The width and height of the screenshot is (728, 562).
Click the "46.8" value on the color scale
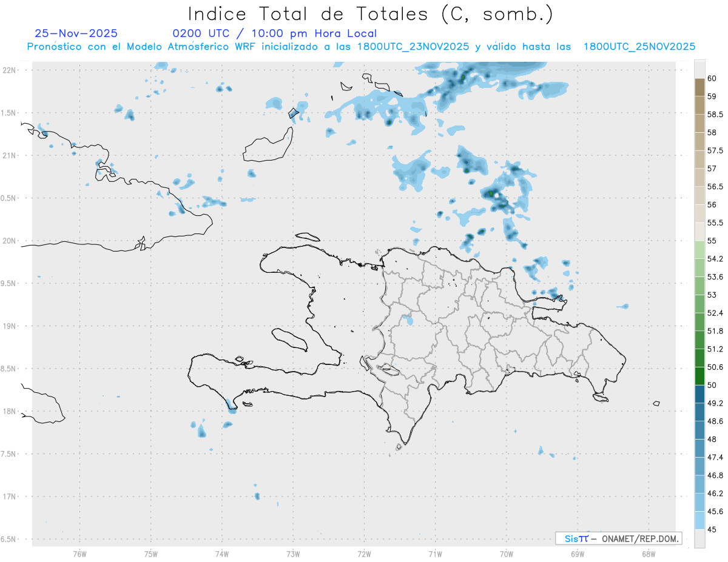(715, 475)
